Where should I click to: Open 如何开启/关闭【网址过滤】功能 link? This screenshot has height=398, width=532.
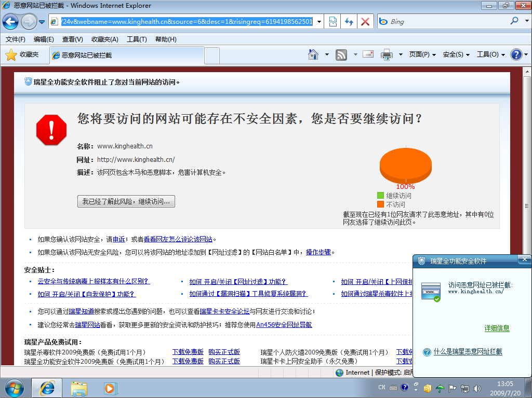[x=238, y=282]
